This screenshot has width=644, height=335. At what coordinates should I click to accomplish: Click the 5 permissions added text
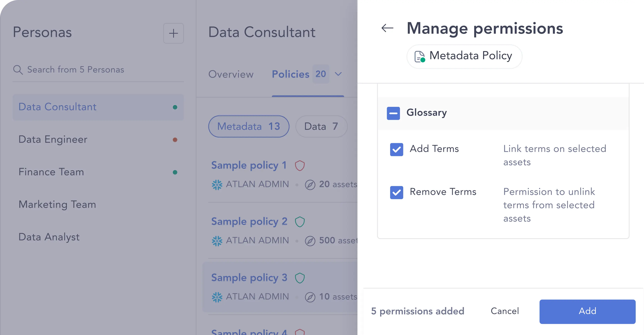pyautogui.click(x=417, y=311)
